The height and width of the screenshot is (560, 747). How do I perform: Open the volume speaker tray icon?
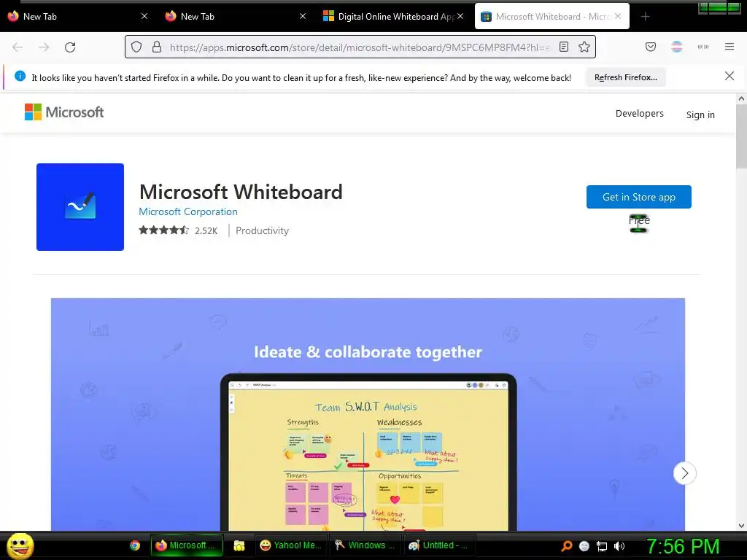[619, 546]
